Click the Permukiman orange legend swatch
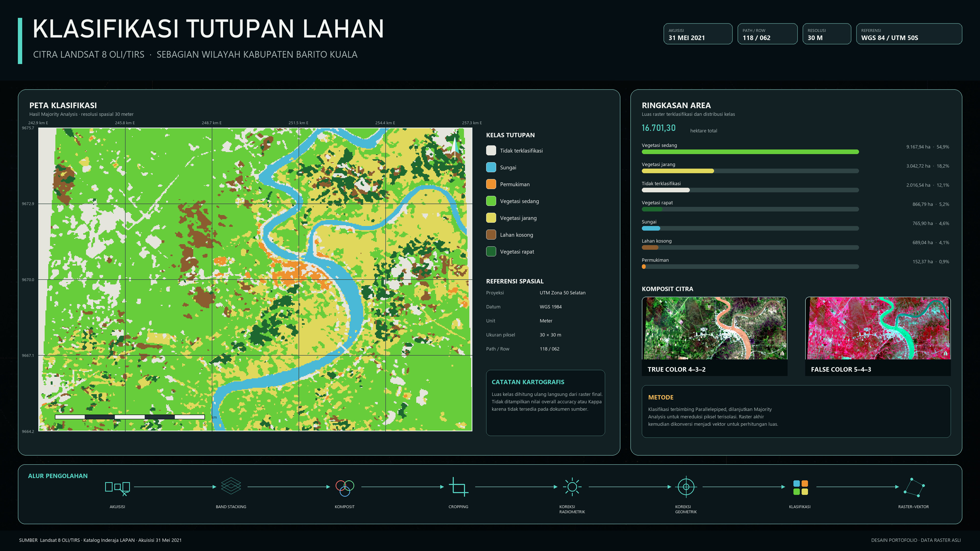The image size is (980, 551). click(491, 184)
